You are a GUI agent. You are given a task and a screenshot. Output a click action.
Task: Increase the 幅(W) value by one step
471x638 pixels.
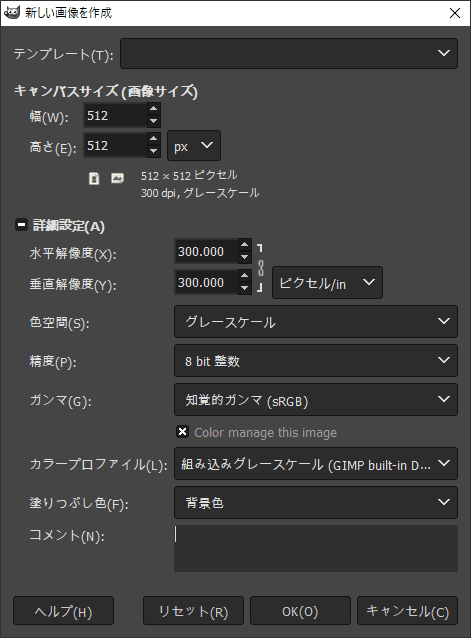tap(153, 109)
